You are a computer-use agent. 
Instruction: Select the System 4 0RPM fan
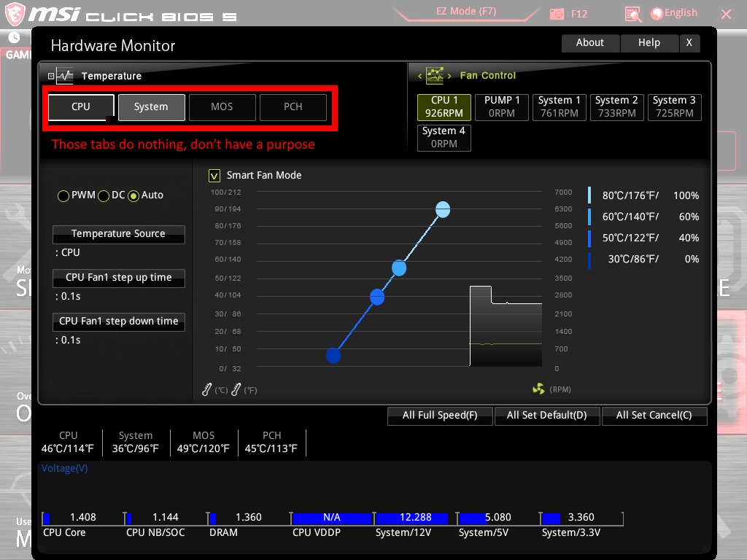click(x=444, y=138)
